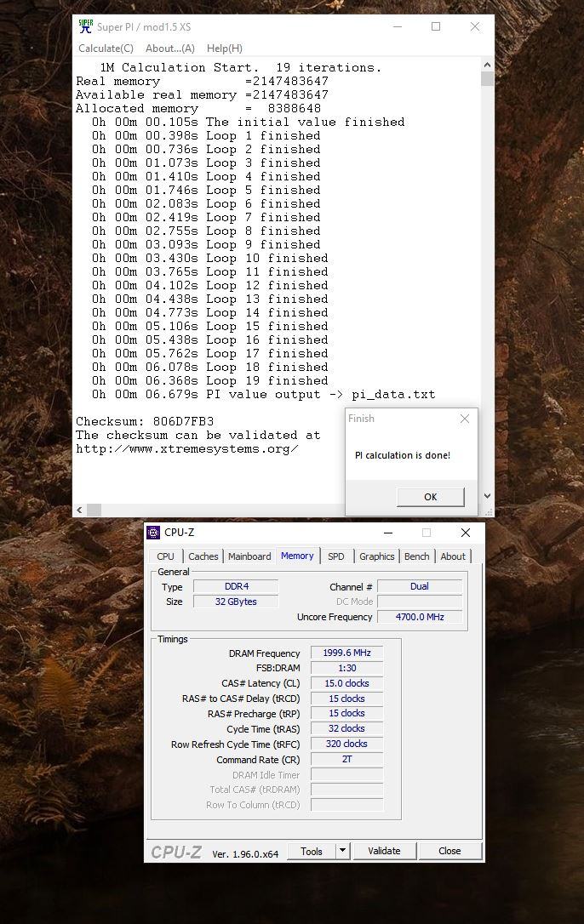Click the 'The initial value finished' line
Screen dimensions: 584x924
pos(249,122)
